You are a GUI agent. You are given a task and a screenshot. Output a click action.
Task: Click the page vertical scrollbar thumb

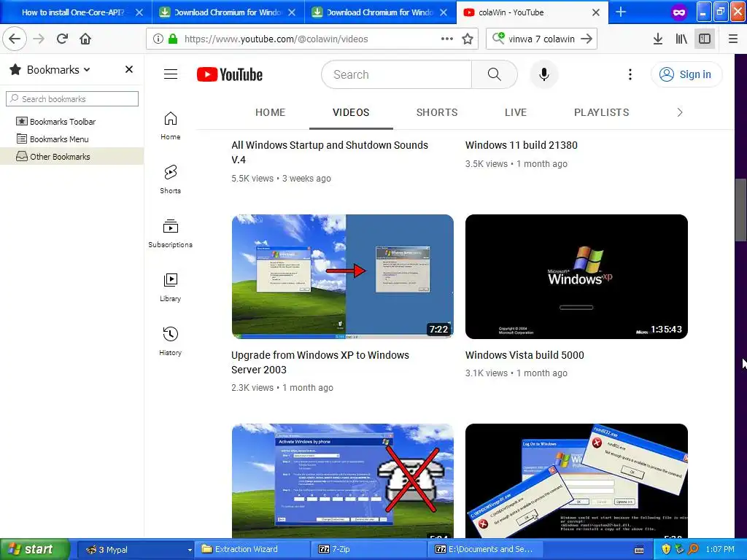point(740,211)
